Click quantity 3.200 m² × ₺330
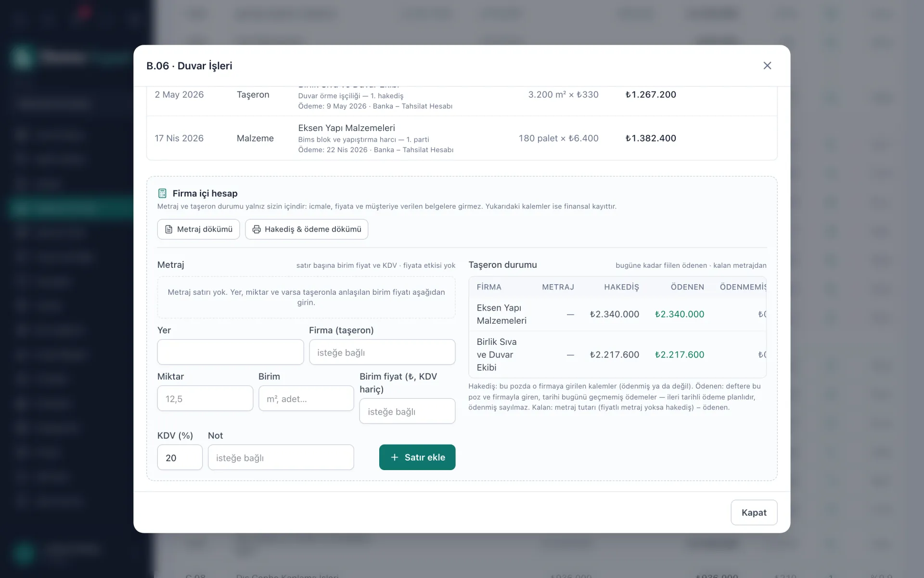The image size is (924, 578). (563, 94)
